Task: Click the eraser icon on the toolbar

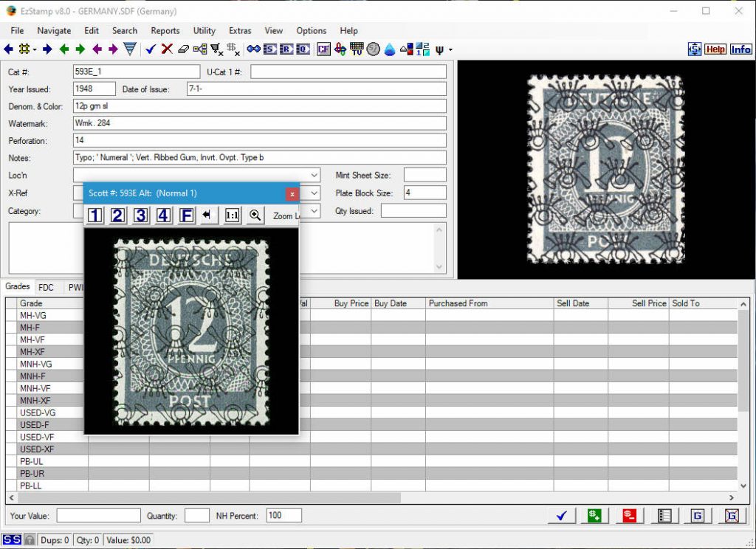Action: pos(182,49)
